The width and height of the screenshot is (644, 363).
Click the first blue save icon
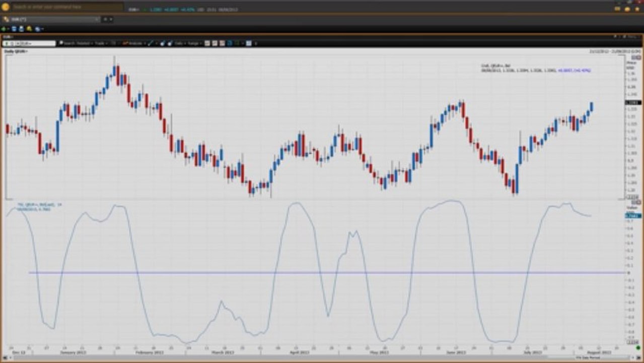click(x=14, y=29)
